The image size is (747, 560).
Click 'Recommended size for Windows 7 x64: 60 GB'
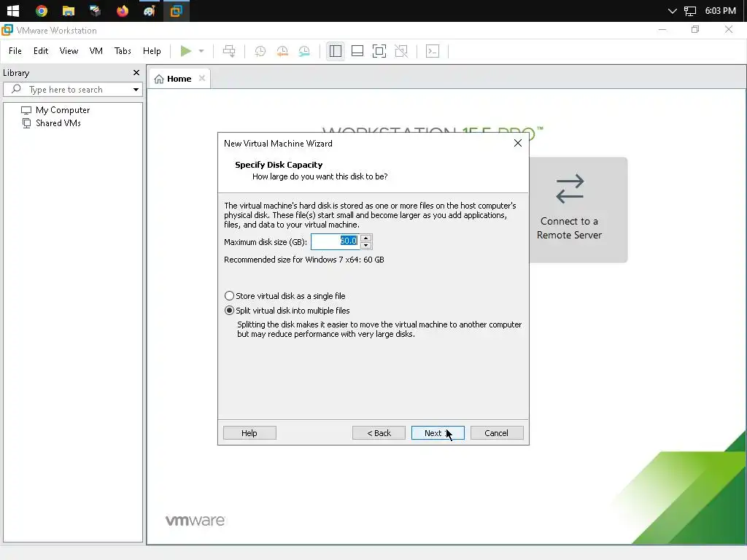[x=304, y=260]
